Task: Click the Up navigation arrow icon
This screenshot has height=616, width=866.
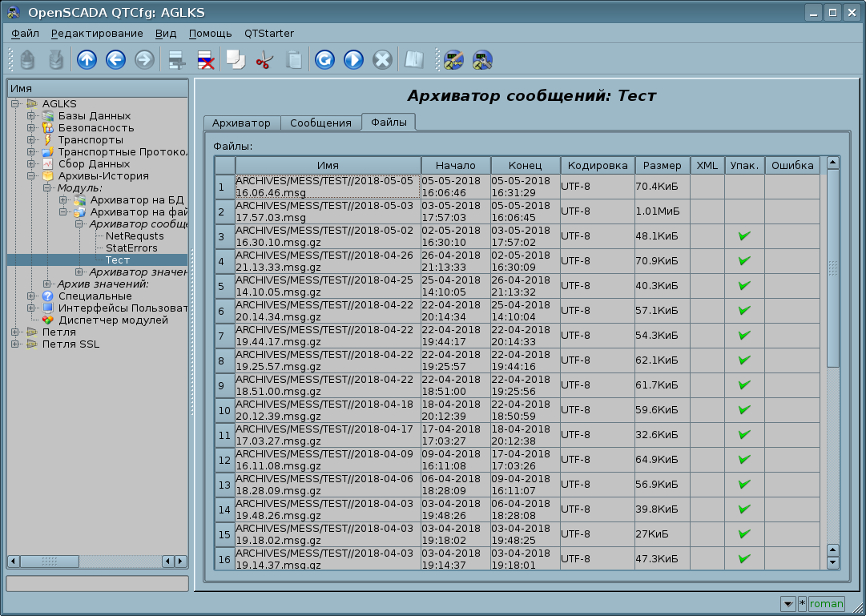Action: pos(86,60)
